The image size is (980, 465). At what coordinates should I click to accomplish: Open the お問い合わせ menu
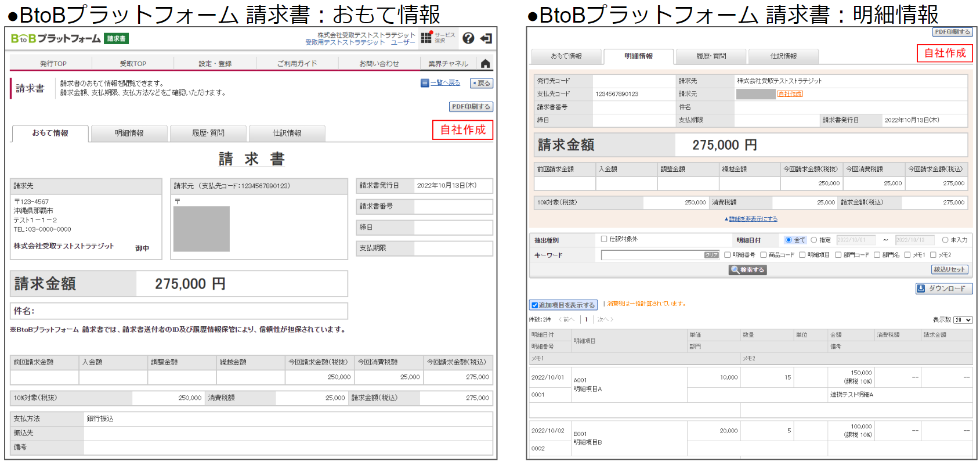pos(379,64)
